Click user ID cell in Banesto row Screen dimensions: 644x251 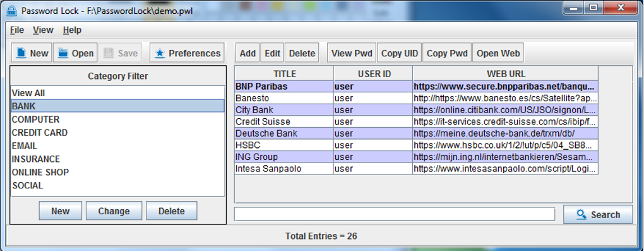point(373,99)
